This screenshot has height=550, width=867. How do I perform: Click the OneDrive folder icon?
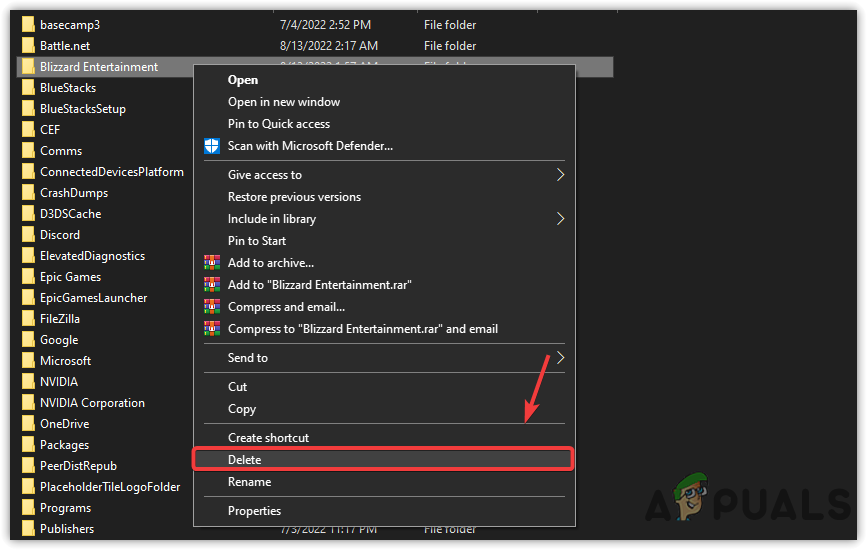[28, 424]
